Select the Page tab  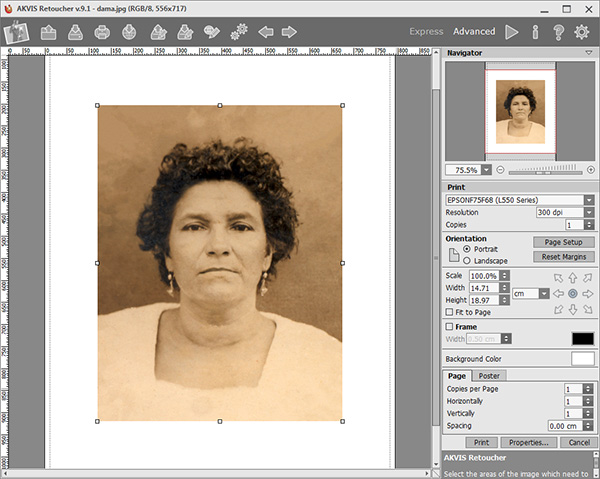pyautogui.click(x=457, y=376)
